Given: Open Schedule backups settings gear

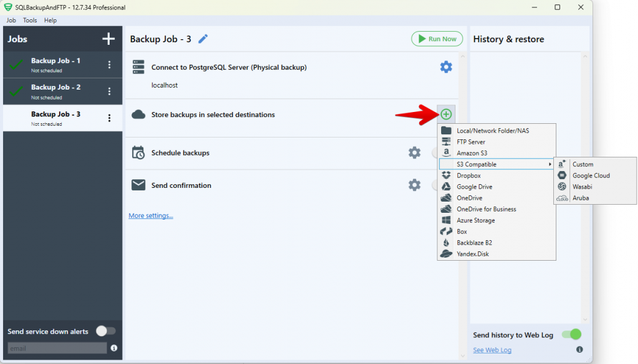Looking at the screenshot, I should [x=414, y=152].
